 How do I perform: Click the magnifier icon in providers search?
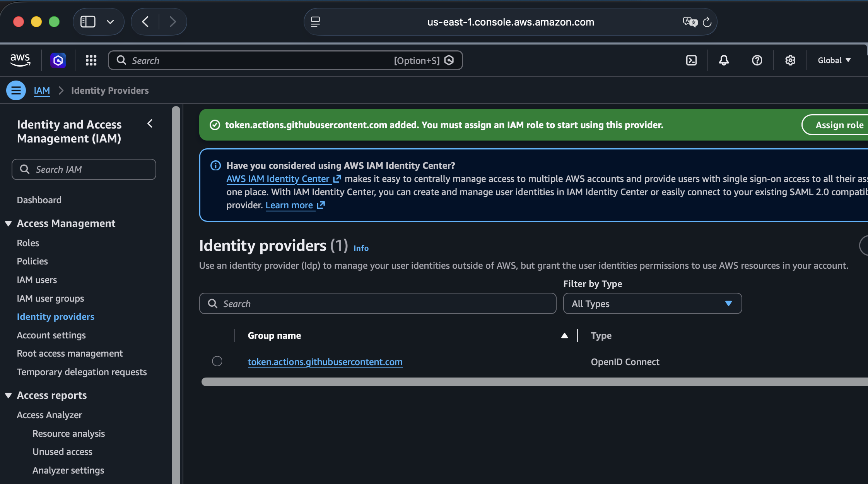212,304
